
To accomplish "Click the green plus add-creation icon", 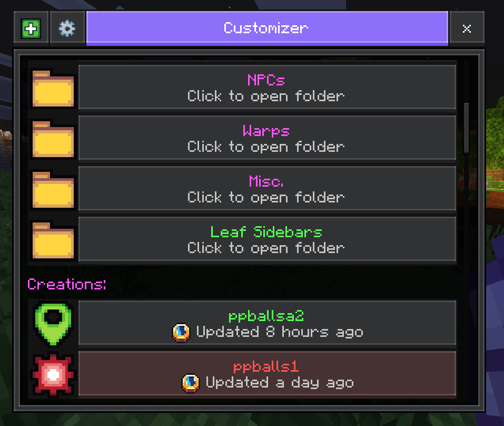I will coord(31,28).
